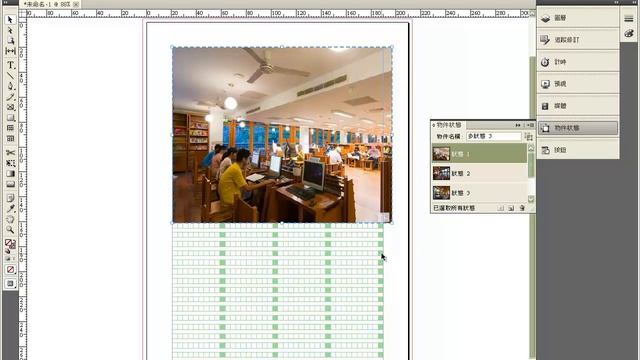This screenshot has width=640, height=360.
Task: Open the 按鈕 (Buttons) panel
Action: pos(578,150)
